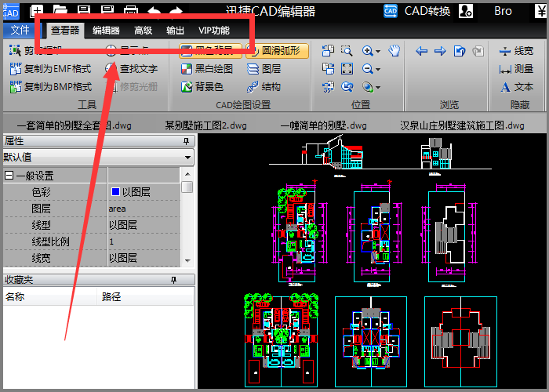Viewport: 549px width, 392px height.
Task: Click the zoom out magnifier icon
Action: point(368,69)
